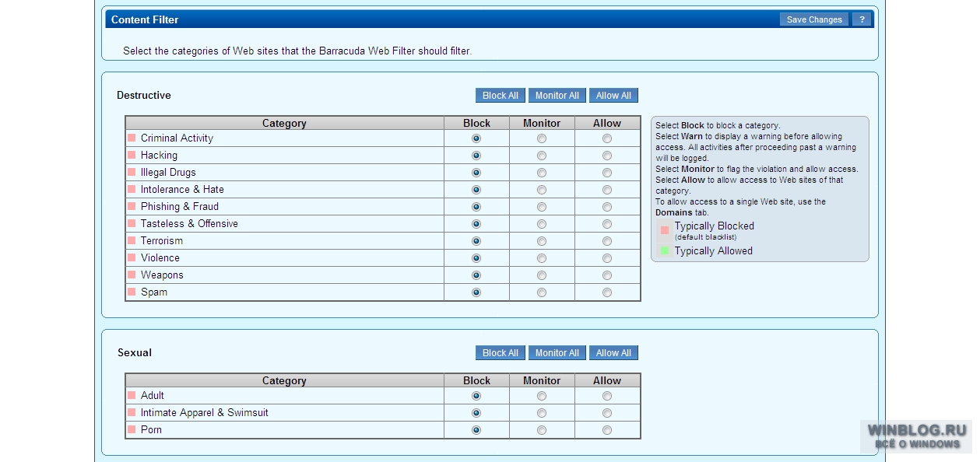Click Monitor All for Sexual categories
Viewport: 980px width, 462px height.
coord(557,353)
